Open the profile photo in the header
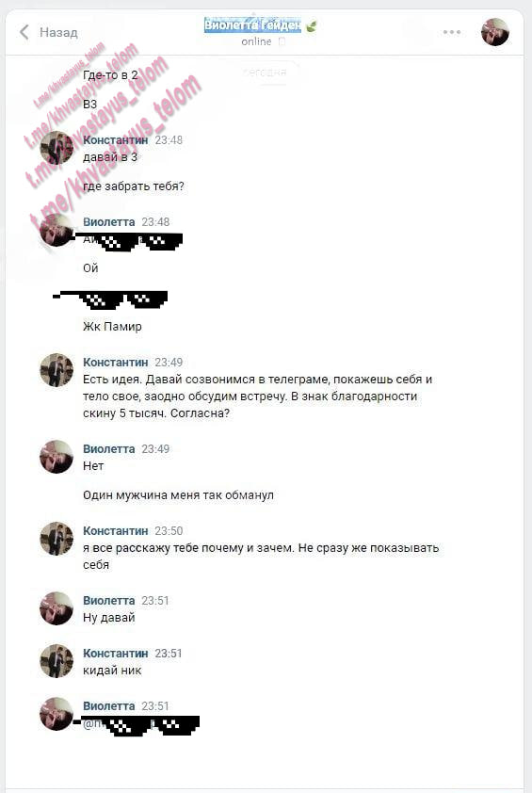The height and width of the screenshot is (793, 532). (x=495, y=32)
